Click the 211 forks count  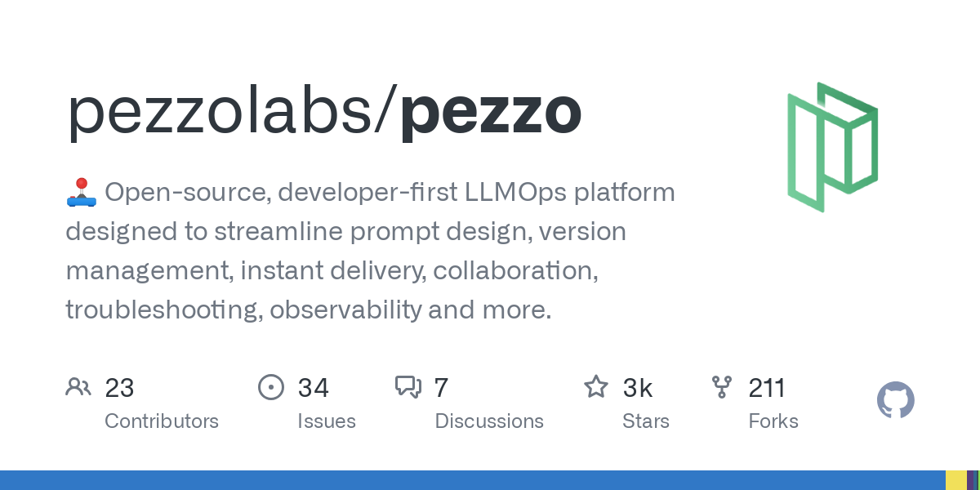click(767, 387)
